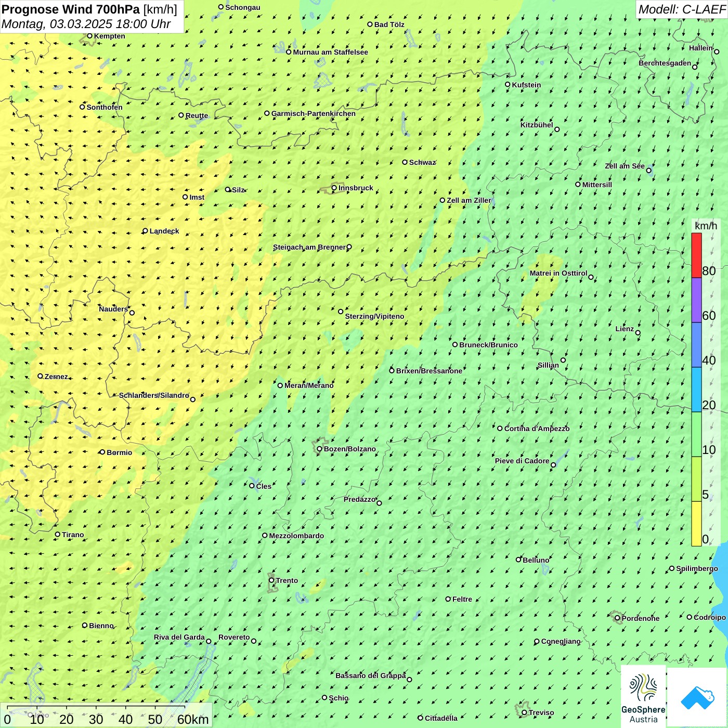Click the Bozen/Bolzano city marker
The width and height of the screenshot is (728, 728).
(320, 449)
